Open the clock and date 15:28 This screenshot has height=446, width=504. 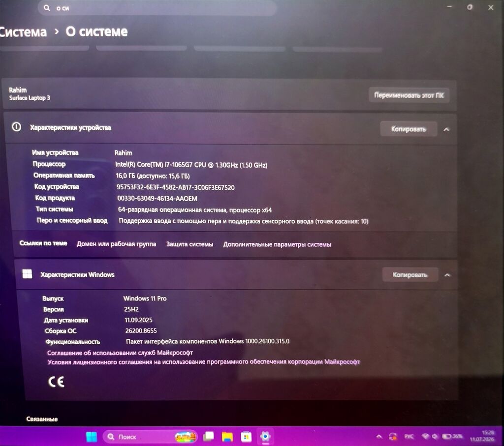click(x=481, y=436)
